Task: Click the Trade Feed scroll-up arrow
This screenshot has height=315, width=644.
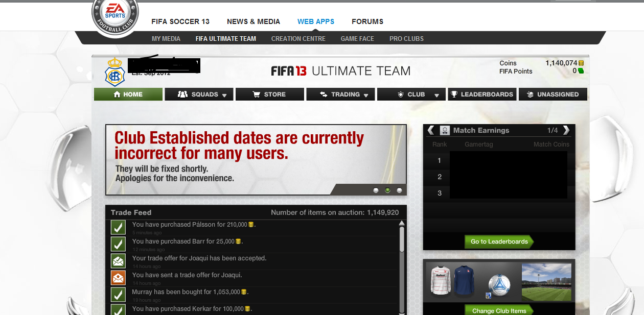Action: [x=402, y=223]
